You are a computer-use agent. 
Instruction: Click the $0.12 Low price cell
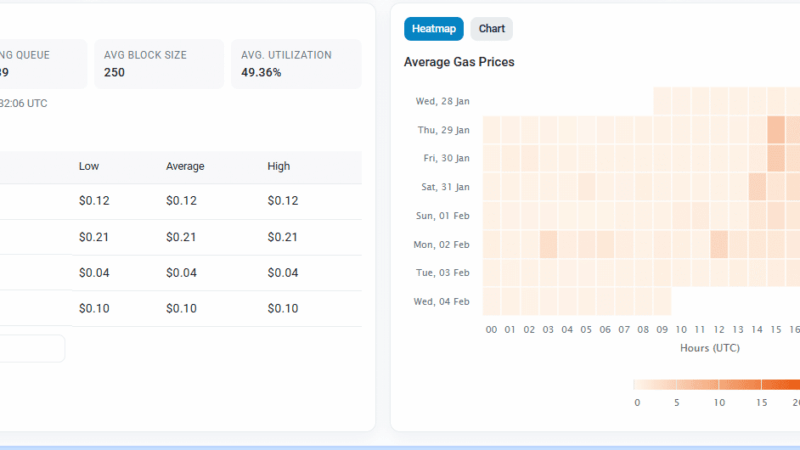click(x=94, y=201)
